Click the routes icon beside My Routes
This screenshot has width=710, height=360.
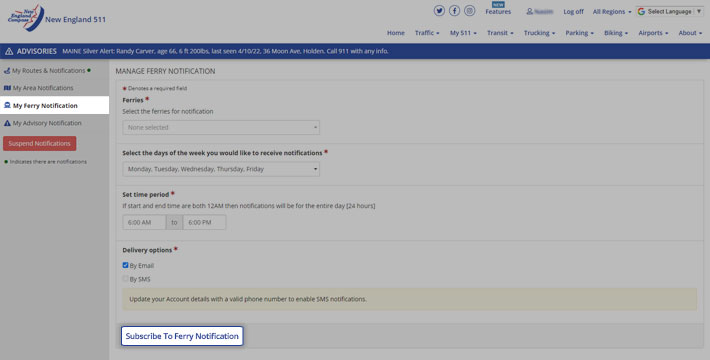[7, 71]
